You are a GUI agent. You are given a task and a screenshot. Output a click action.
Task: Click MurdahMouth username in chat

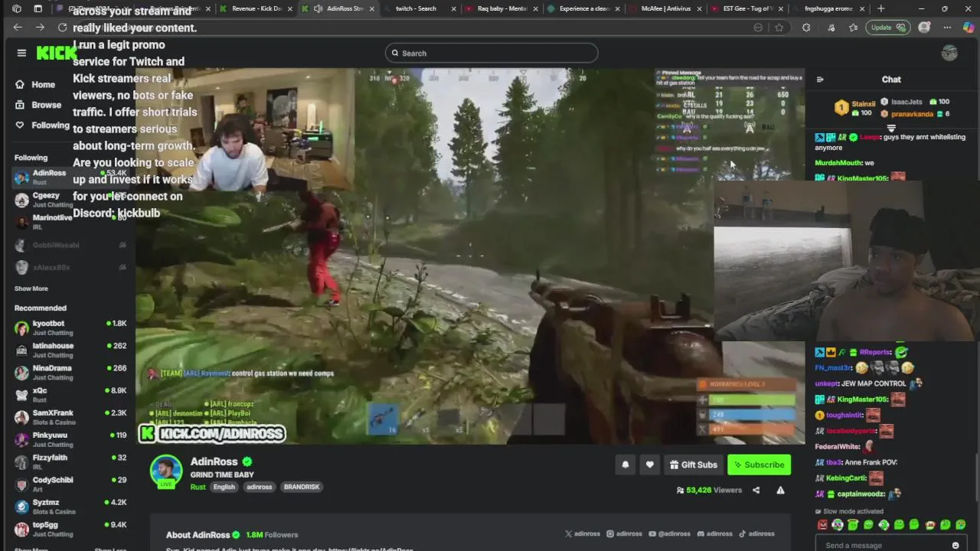pos(839,163)
